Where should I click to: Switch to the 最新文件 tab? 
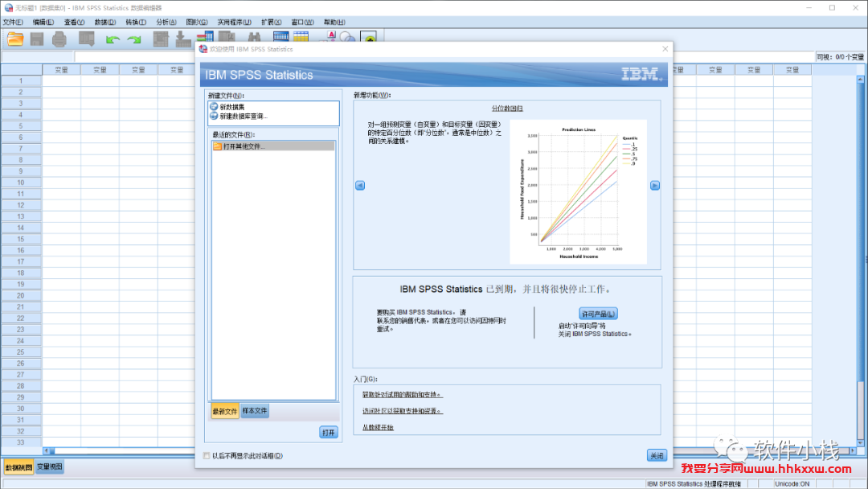click(x=225, y=411)
